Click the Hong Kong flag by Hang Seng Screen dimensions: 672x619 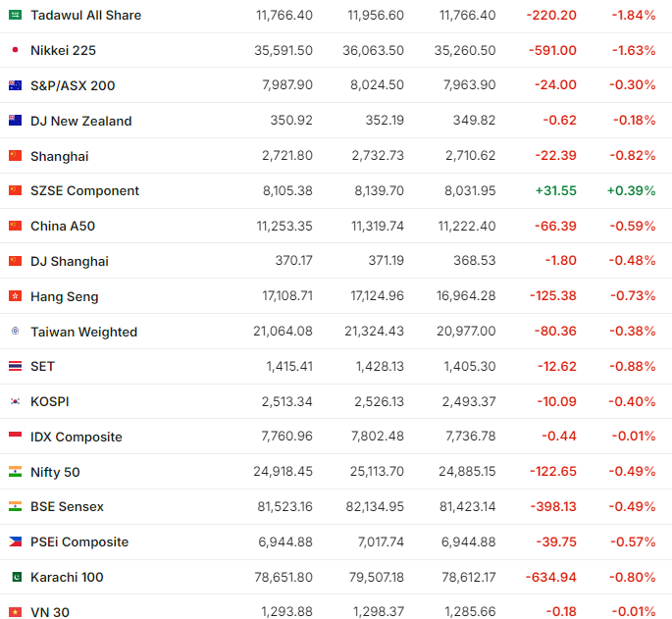coord(15,296)
